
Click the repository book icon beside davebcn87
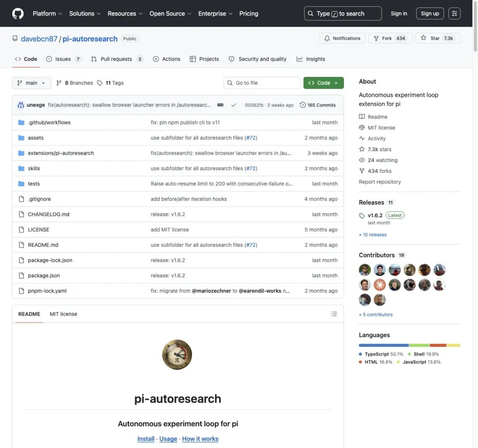pos(15,38)
